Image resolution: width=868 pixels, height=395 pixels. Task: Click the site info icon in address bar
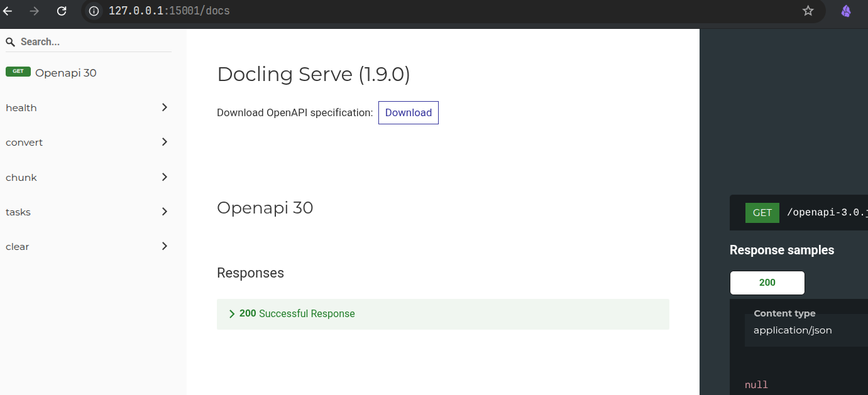[x=94, y=11]
